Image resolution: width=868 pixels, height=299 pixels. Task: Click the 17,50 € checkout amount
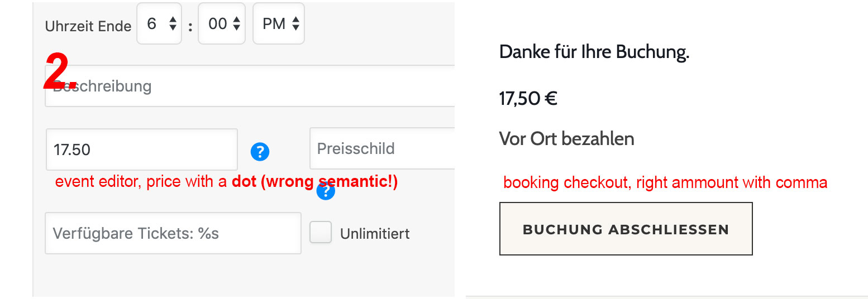pyautogui.click(x=528, y=99)
